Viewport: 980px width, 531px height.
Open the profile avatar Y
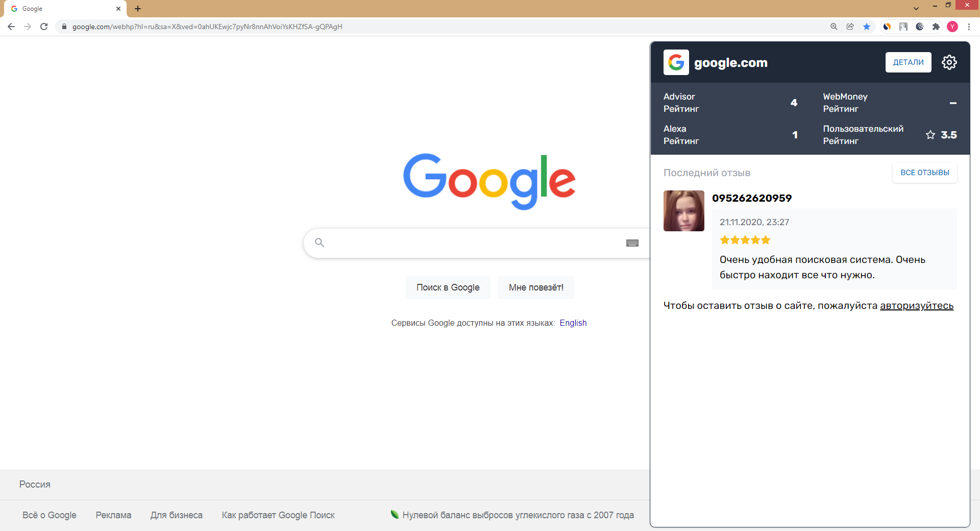[x=952, y=27]
